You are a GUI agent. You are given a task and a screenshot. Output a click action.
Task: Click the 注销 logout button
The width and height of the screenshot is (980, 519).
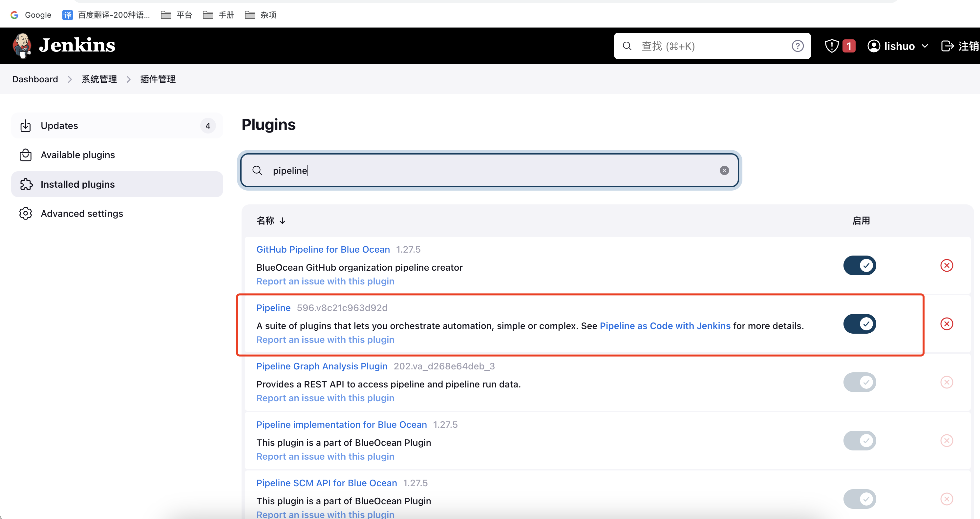[961, 45]
